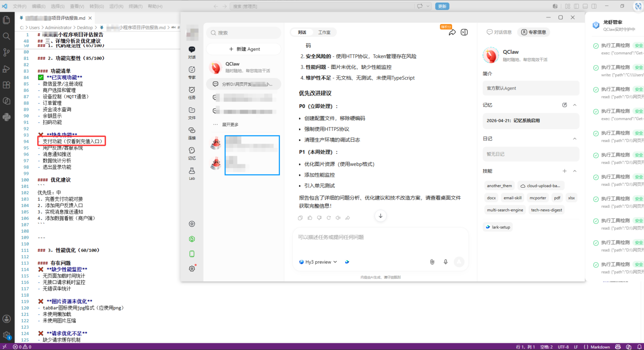Click the lark-setup skill chip
Viewport: 644px width, 350px height.
[497, 227]
